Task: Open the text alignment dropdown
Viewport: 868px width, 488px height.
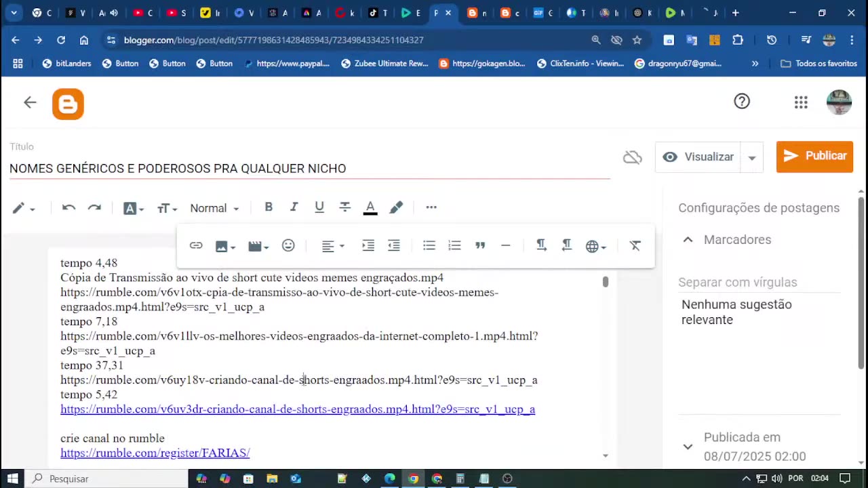Action: point(332,246)
